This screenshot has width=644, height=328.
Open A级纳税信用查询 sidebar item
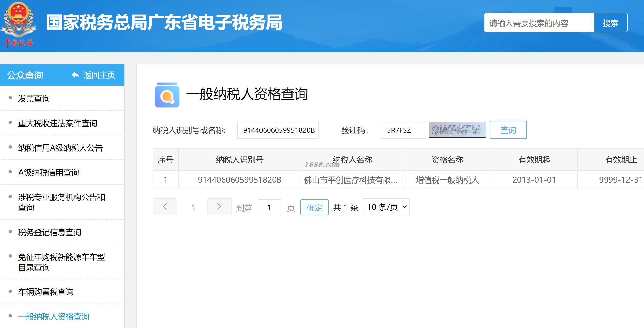click(x=48, y=172)
